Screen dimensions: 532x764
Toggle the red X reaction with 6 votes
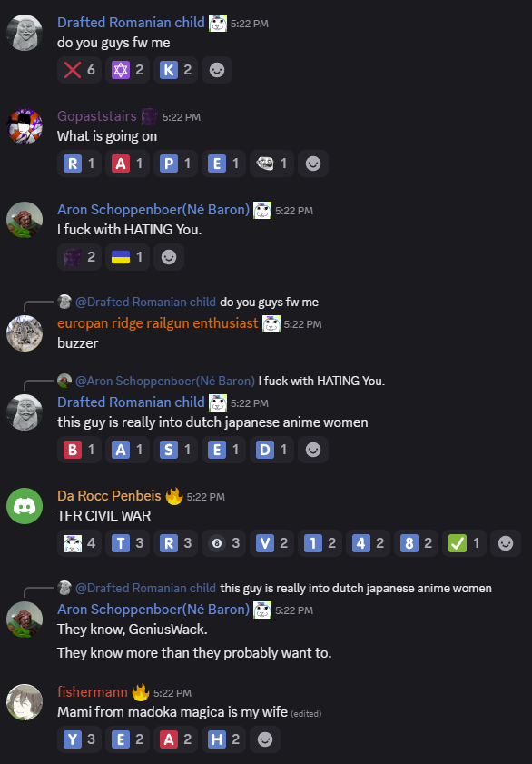pyautogui.click(x=79, y=70)
